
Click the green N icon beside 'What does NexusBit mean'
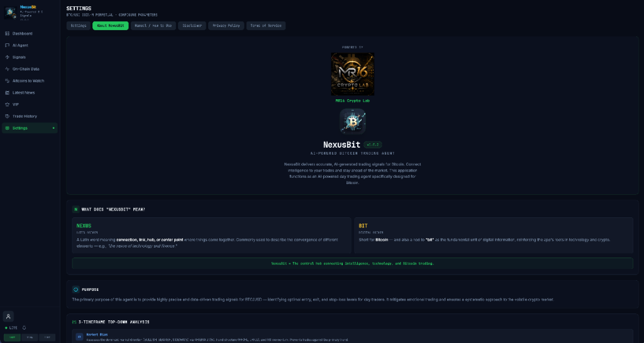tap(75, 210)
